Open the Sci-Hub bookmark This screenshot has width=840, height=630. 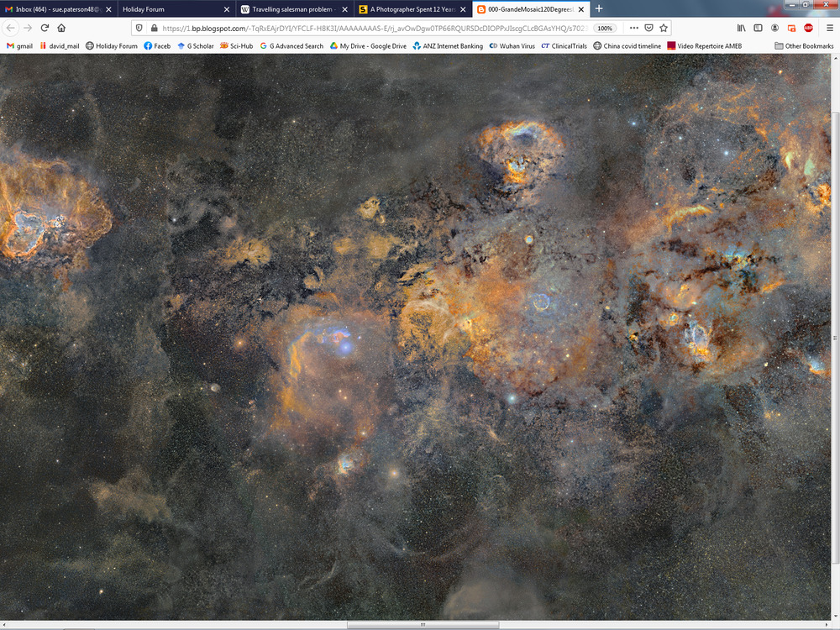(236, 46)
